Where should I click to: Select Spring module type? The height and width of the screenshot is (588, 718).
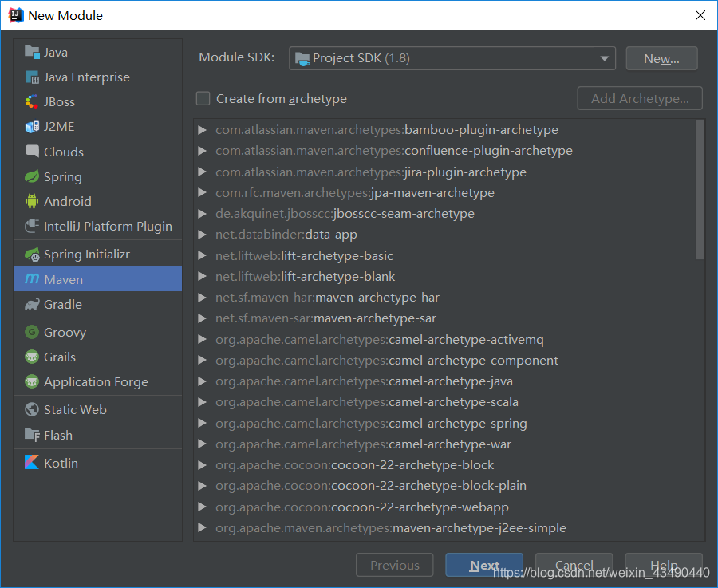point(97,176)
